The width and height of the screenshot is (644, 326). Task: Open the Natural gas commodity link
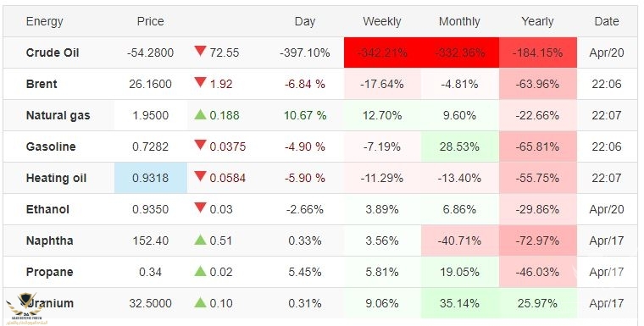tap(58, 115)
